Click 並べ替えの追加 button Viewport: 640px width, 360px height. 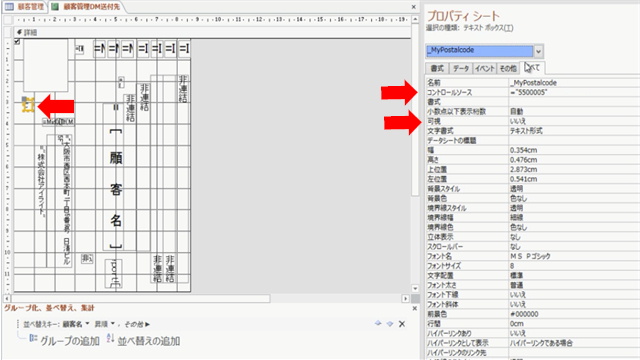(143, 340)
